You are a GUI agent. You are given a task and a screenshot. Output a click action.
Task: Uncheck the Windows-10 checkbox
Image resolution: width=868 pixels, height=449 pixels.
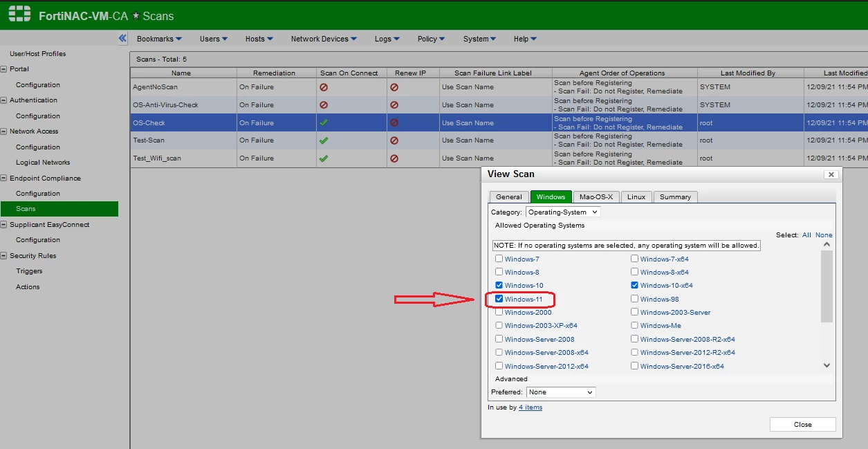[499, 285]
